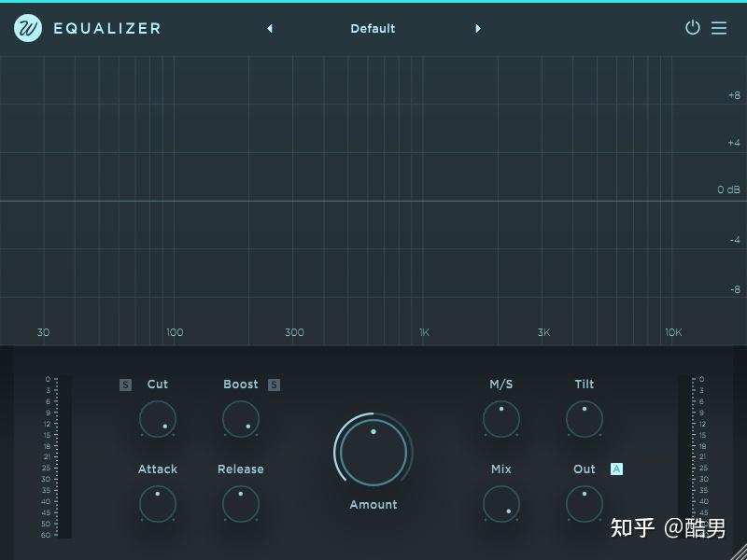The image size is (747, 560).
Task: Select the Cut knob
Action: click(x=157, y=419)
